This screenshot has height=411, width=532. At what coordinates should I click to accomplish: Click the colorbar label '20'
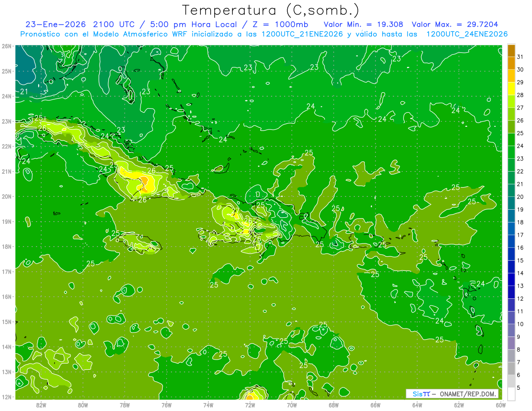coord(520,197)
